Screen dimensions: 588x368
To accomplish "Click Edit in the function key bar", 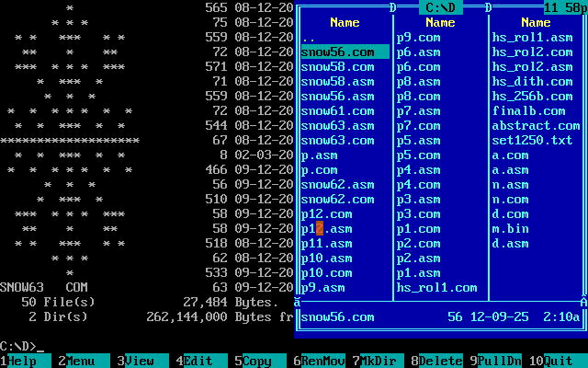I will click(198, 362).
